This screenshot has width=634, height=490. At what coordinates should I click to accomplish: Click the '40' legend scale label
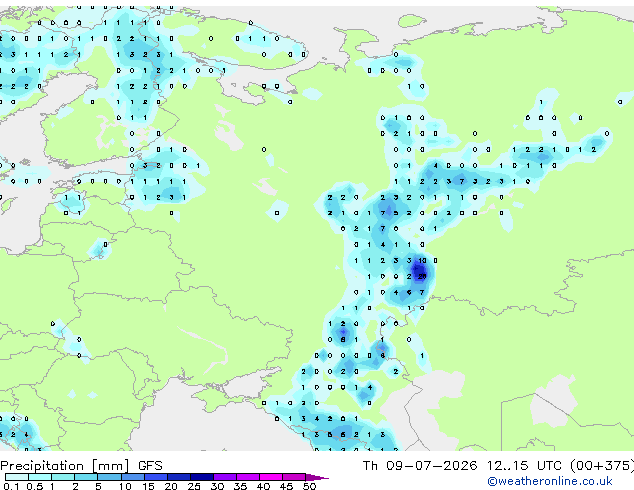263,486
